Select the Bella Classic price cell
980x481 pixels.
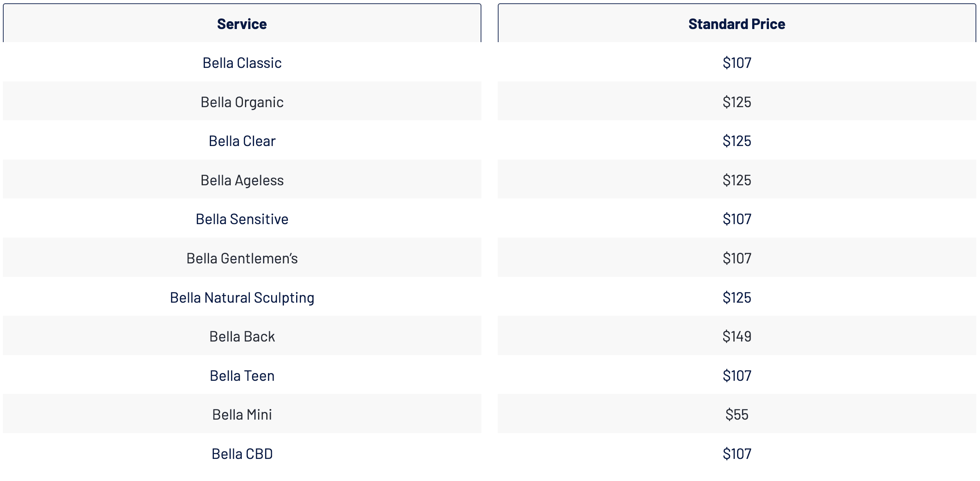(737, 63)
